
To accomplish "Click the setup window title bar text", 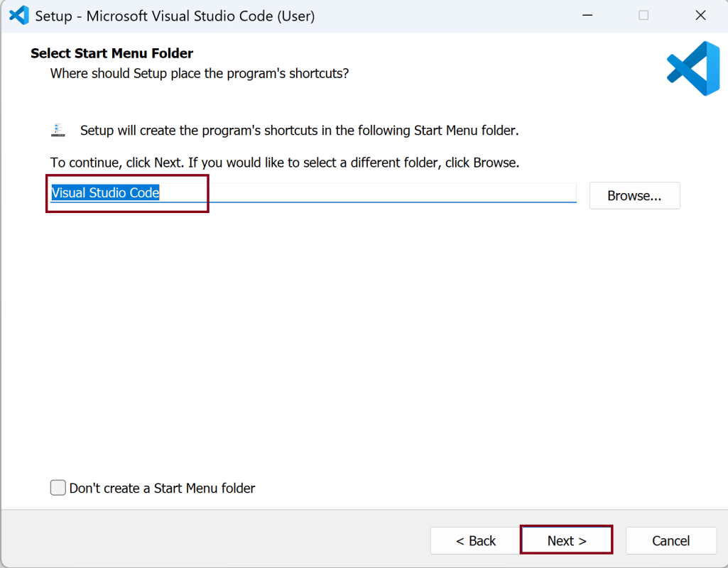I will 175,16.
